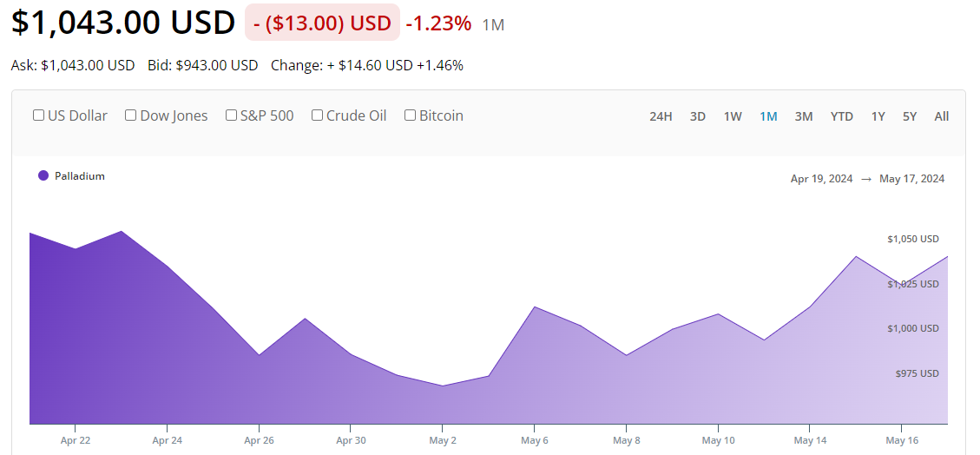This screenshot has height=455, width=980.
Task: Switch to YTD range
Action: point(841,116)
